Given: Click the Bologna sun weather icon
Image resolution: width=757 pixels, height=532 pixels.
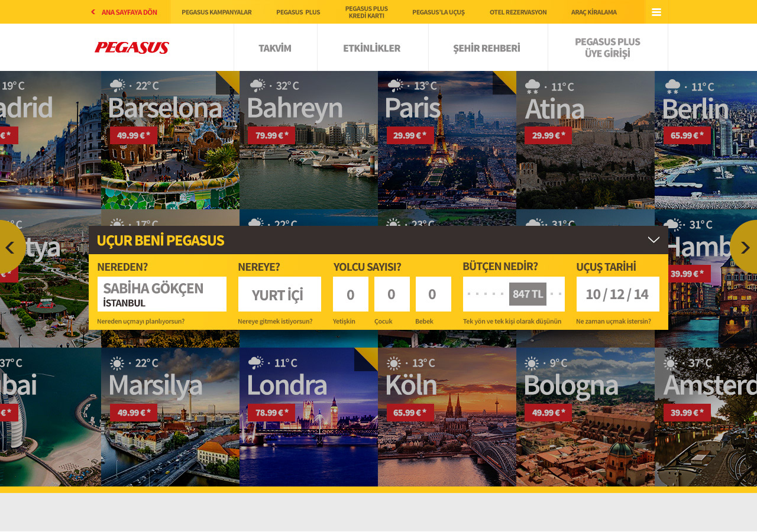Looking at the screenshot, I should [x=532, y=364].
